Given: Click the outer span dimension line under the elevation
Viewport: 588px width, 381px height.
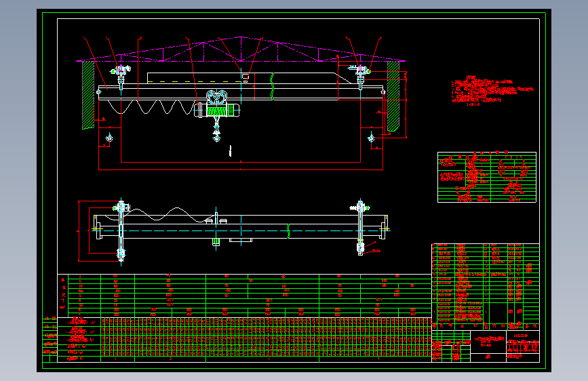Looking at the screenshot, I should [240, 170].
